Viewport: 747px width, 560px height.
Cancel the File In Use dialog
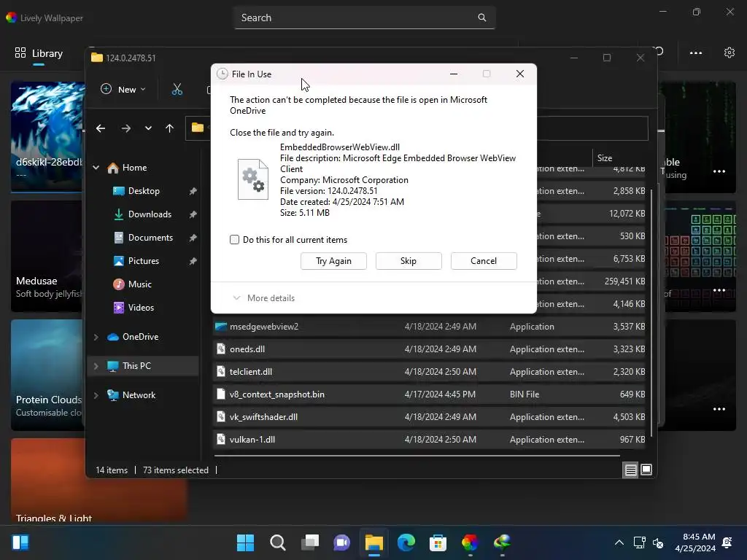[x=484, y=261]
